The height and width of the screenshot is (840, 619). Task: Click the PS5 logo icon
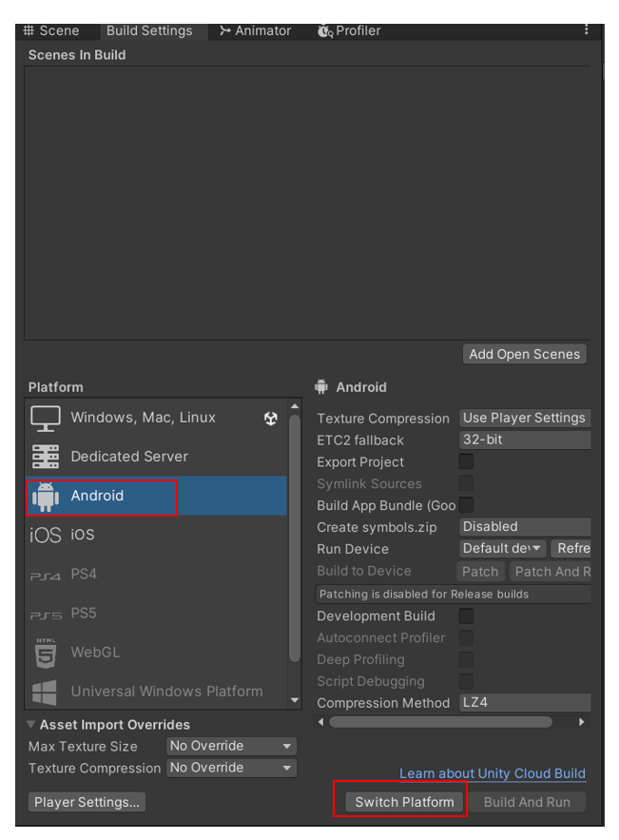46,615
